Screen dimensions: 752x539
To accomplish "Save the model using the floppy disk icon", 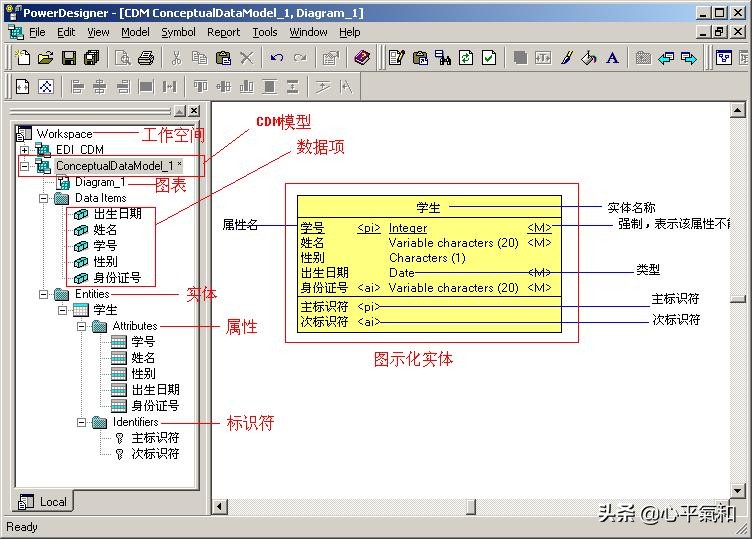I will point(69,58).
